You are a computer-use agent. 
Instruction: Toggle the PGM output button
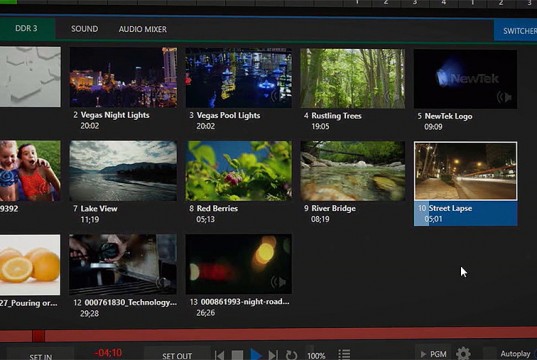pos(434,354)
